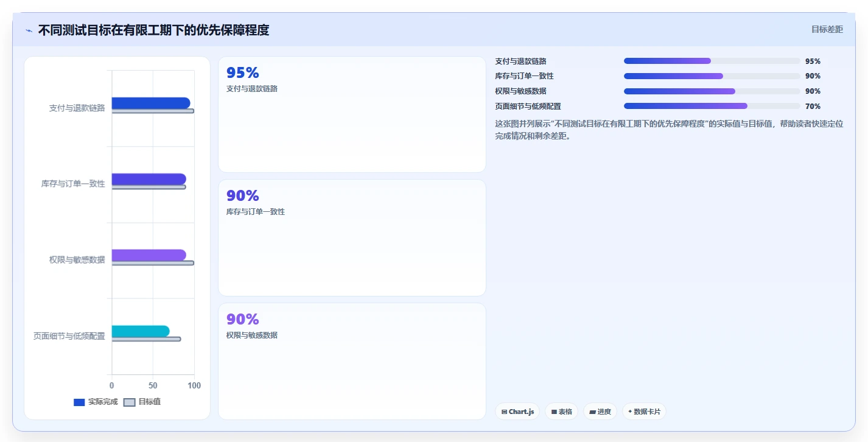Viewport: 868px width, 442px height.
Task: Click the cyan 页面细节与低频配置 chart bar
Action: click(141, 331)
